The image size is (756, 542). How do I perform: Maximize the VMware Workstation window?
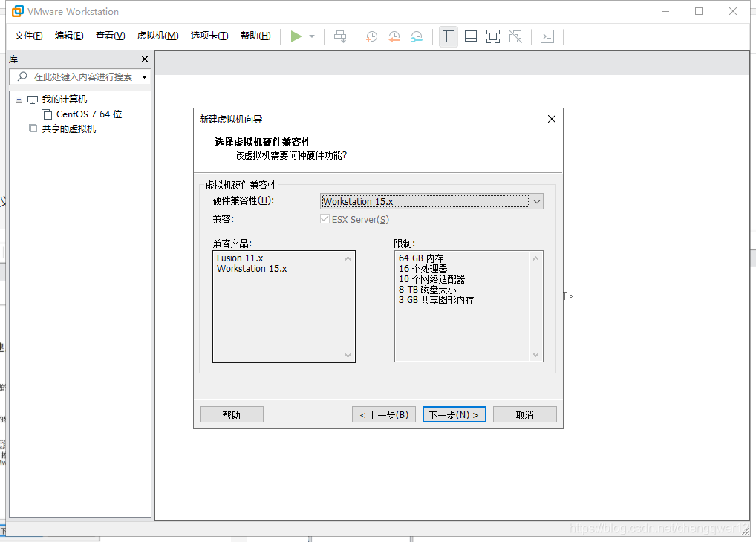(x=699, y=11)
